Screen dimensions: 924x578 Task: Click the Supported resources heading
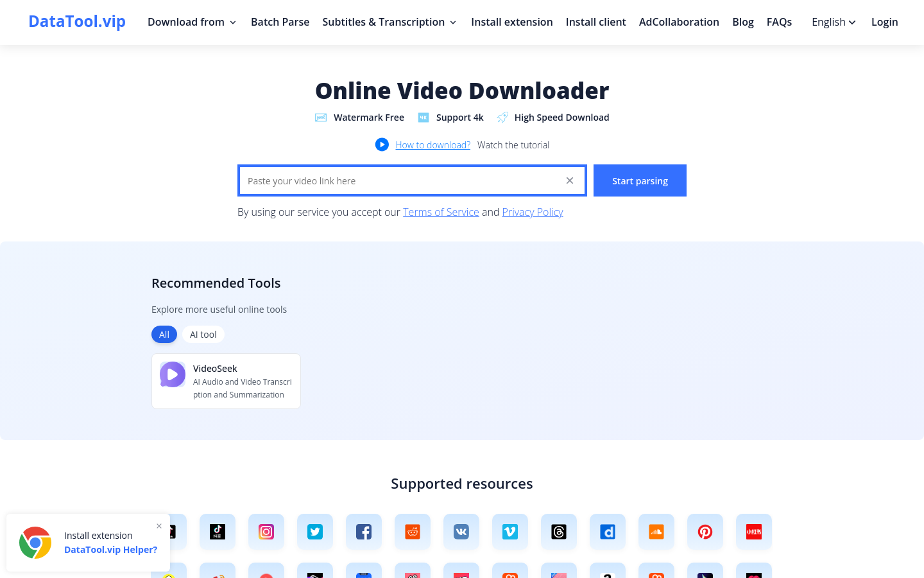[462, 484]
